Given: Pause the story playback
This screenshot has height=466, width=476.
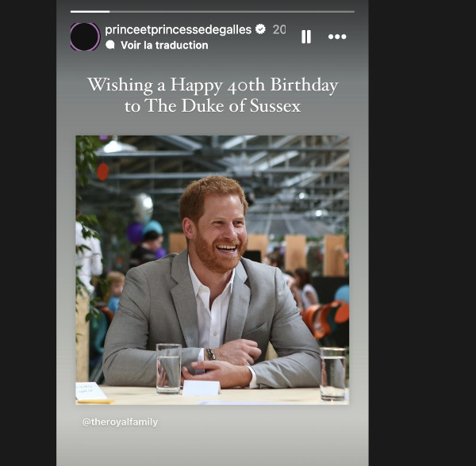Looking at the screenshot, I should [x=306, y=36].
